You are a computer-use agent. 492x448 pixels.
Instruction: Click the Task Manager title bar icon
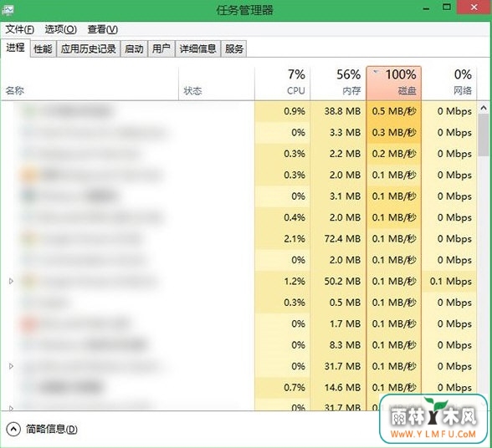point(8,10)
